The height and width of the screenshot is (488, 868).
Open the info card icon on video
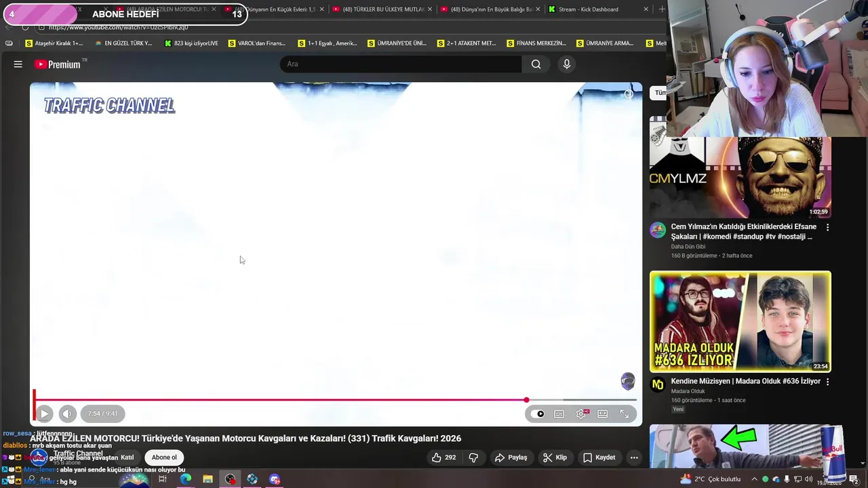tap(629, 94)
